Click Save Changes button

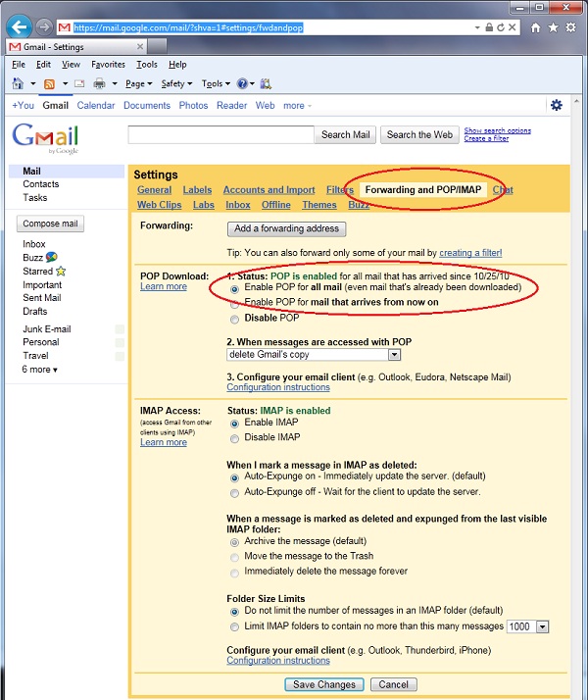pos(324,684)
